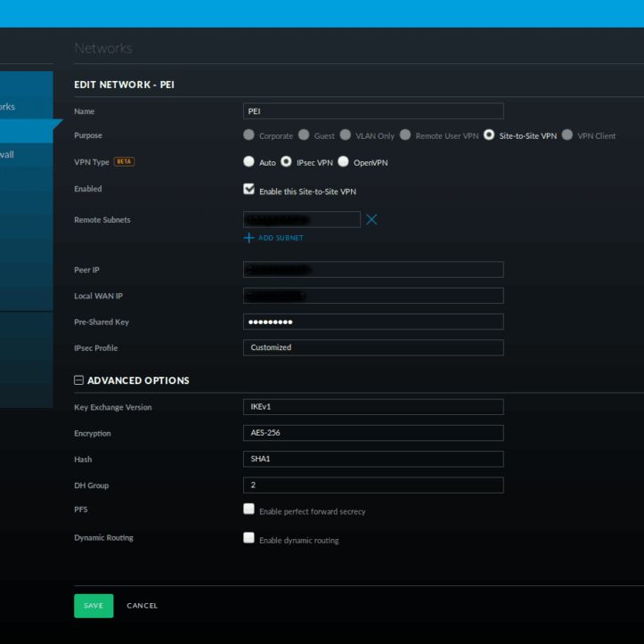Collapse the Advanced Options section
The image size is (644, 644).
(x=78, y=380)
